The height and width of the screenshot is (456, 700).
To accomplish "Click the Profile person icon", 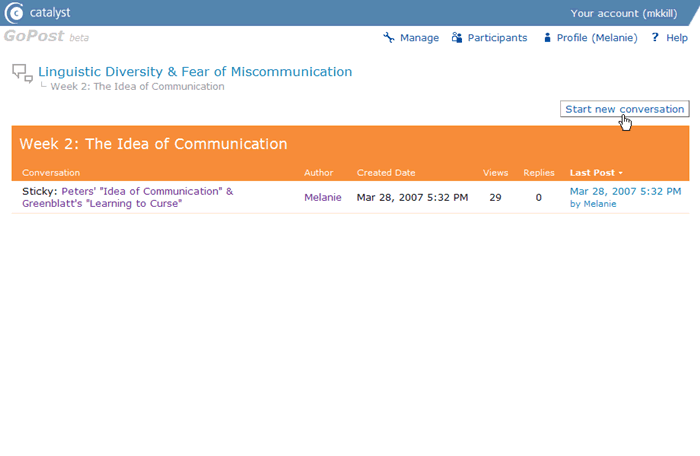I will [x=547, y=38].
